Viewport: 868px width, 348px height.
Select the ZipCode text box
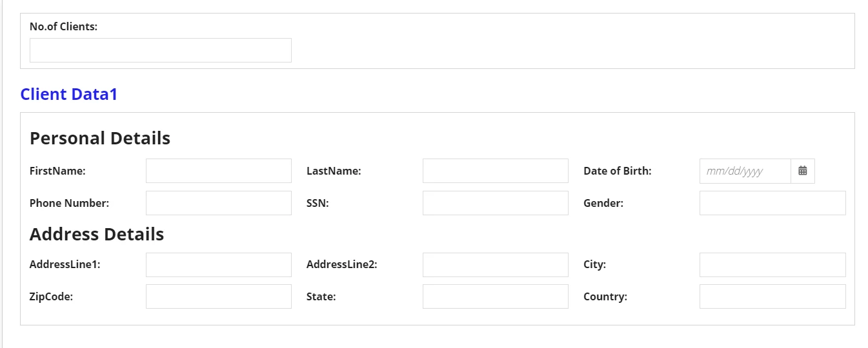(x=219, y=296)
